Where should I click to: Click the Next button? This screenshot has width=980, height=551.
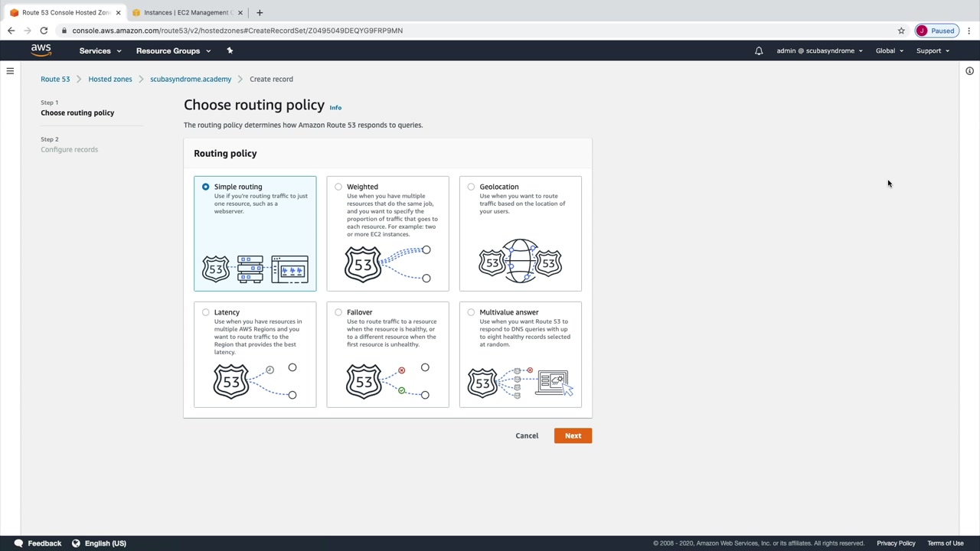coord(573,435)
